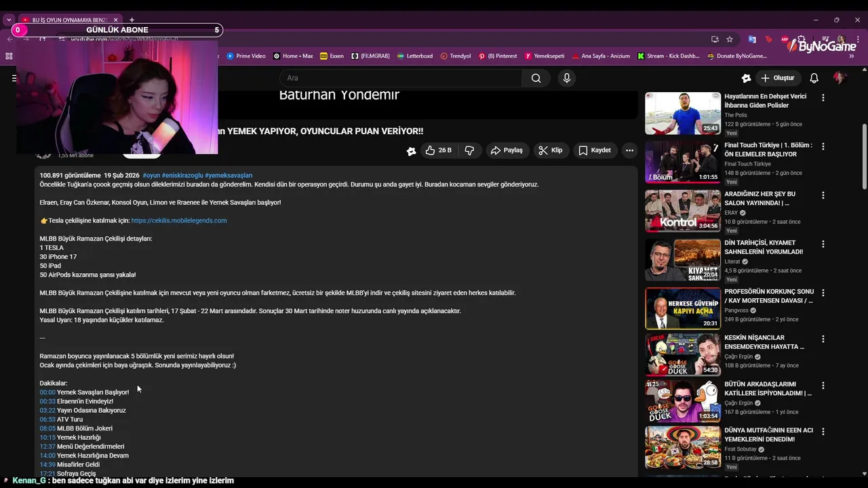
Task: Open options menu for ERAY salon video
Action: pyautogui.click(x=823, y=195)
